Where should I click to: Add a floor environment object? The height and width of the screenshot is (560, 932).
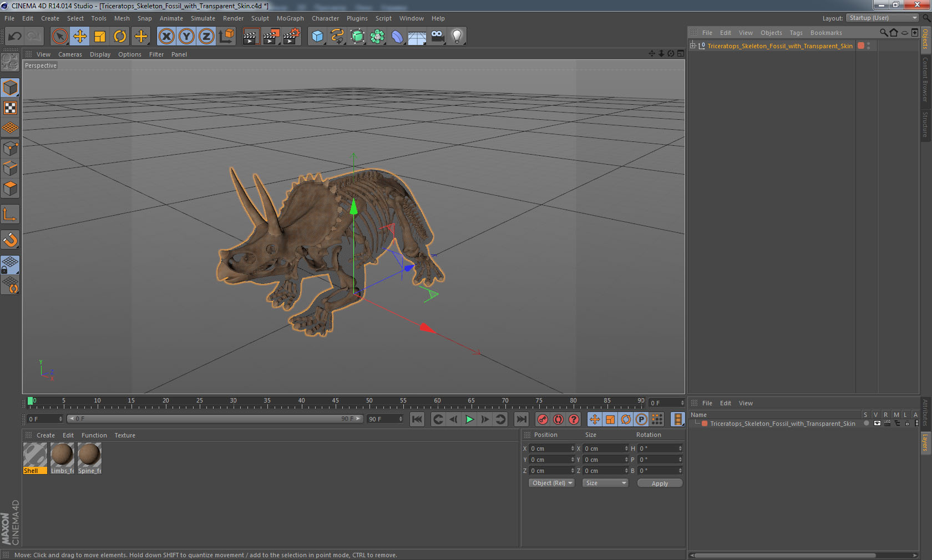pyautogui.click(x=417, y=37)
